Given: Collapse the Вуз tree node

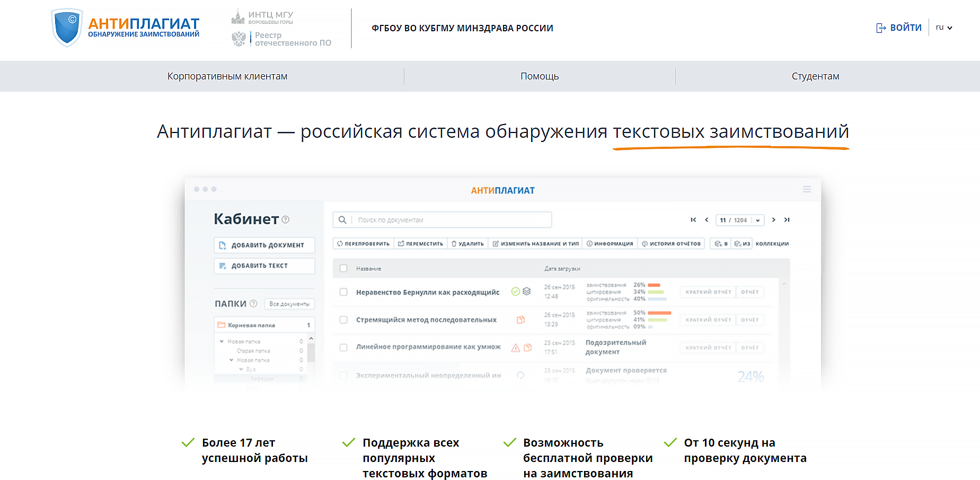Looking at the screenshot, I should tap(241, 369).
